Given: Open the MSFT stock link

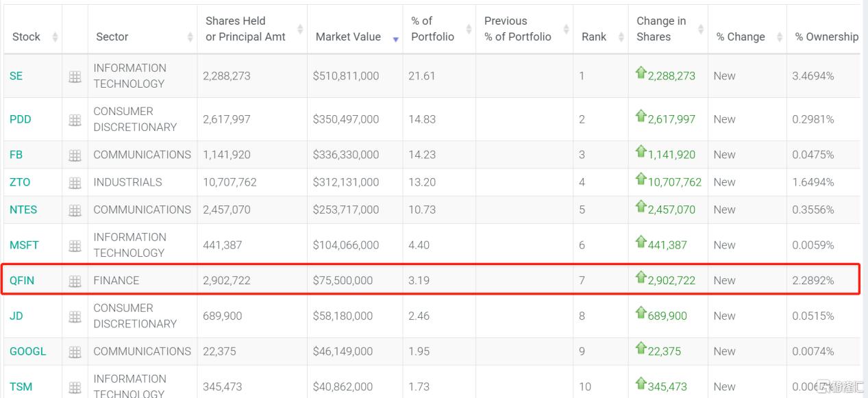Looking at the screenshot, I should [x=24, y=245].
